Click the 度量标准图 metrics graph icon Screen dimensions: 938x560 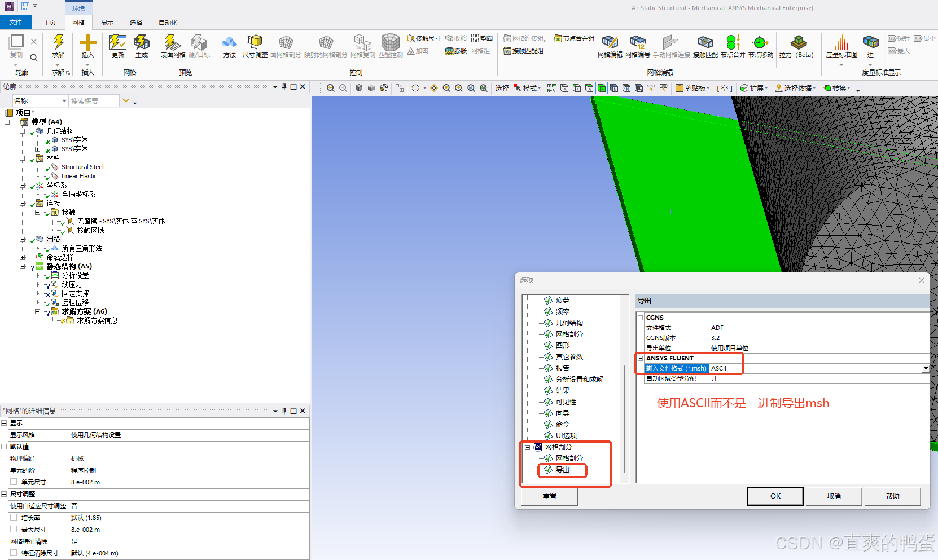tap(841, 46)
